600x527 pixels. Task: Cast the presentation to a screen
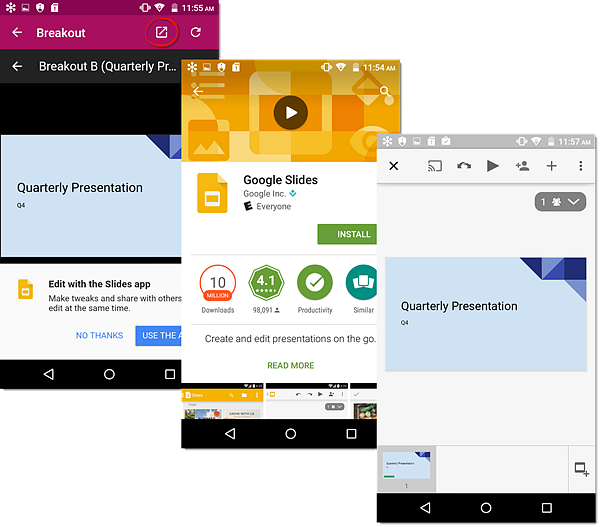435,166
